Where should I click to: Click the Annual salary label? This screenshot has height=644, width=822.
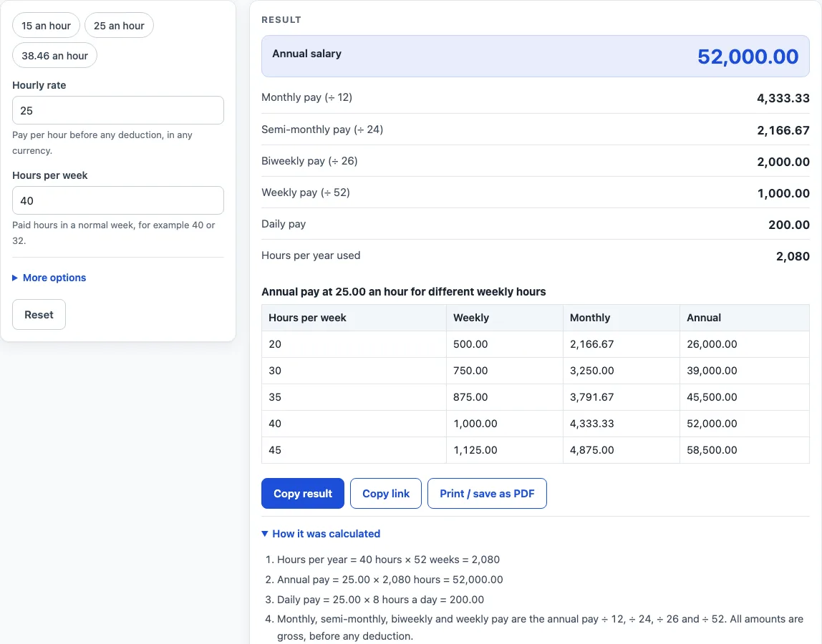pyautogui.click(x=306, y=54)
